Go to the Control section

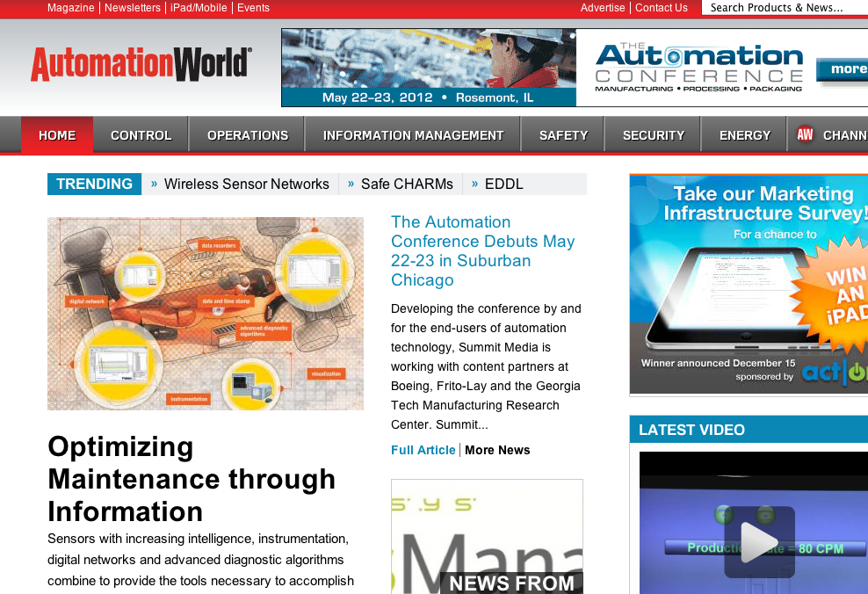[141, 135]
